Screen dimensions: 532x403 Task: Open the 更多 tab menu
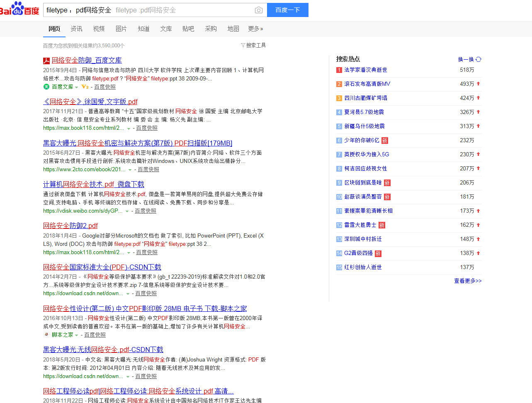(x=255, y=29)
